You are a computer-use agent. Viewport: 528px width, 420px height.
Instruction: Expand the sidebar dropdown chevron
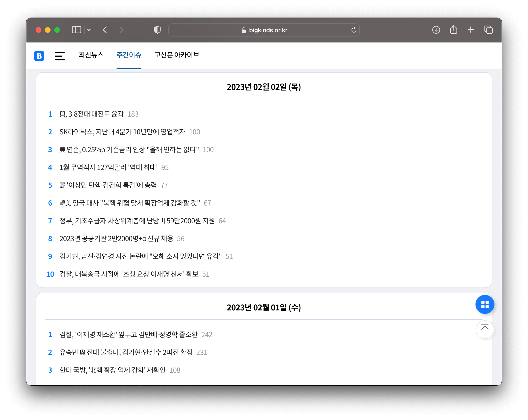tap(89, 30)
